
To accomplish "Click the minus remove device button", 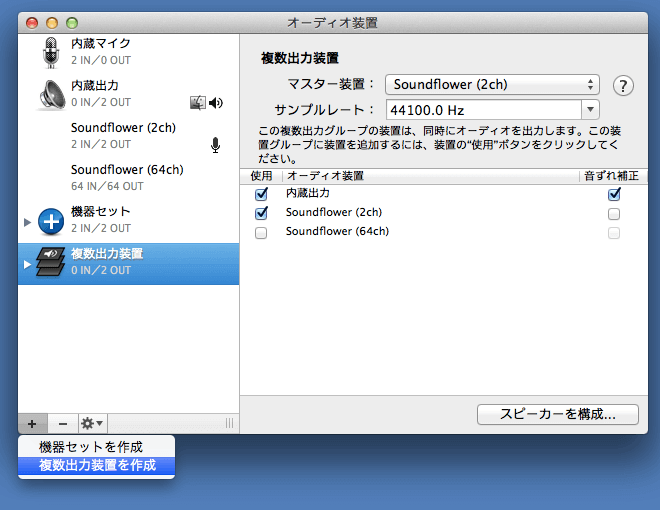I will pos(62,424).
